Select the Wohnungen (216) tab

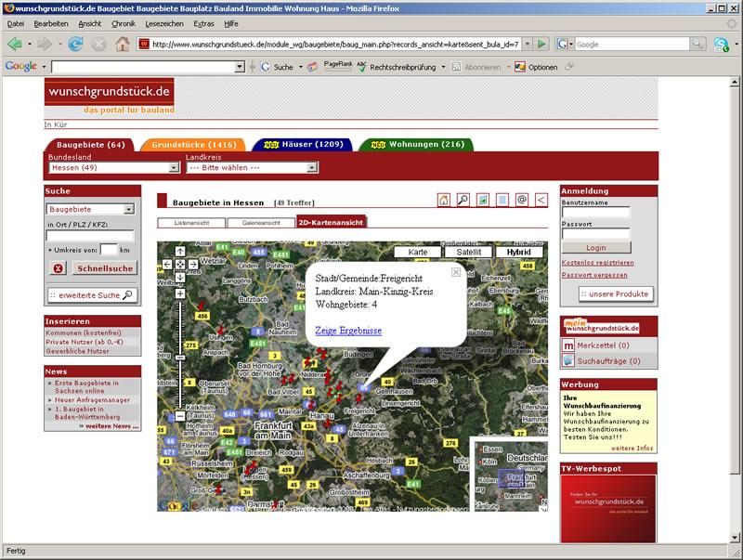416,145
